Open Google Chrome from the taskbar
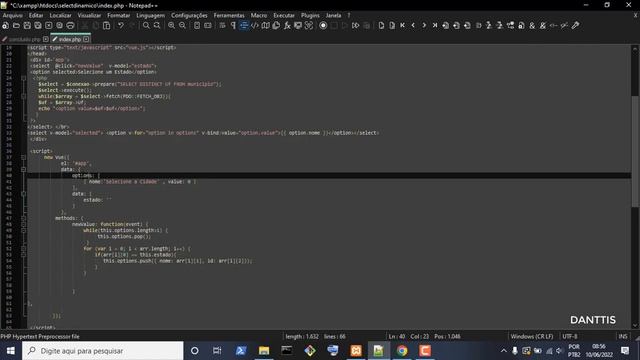 pyautogui.click(x=402, y=351)
